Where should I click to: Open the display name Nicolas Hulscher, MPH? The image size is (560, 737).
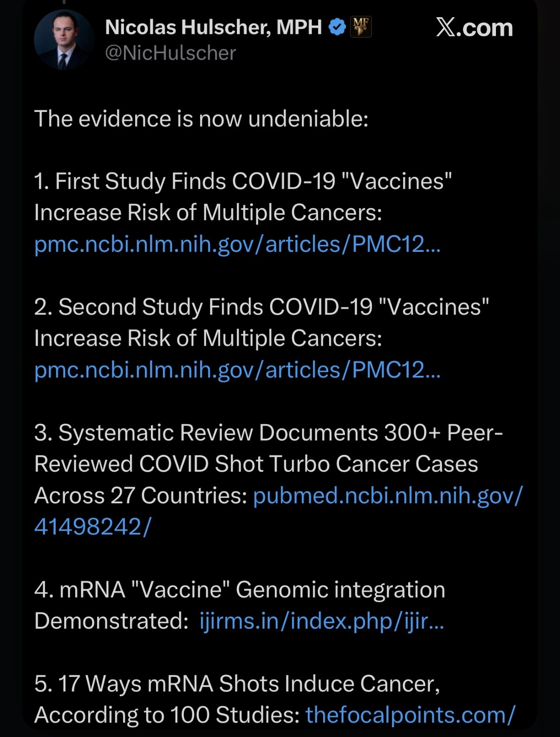(x=213, y=27)
